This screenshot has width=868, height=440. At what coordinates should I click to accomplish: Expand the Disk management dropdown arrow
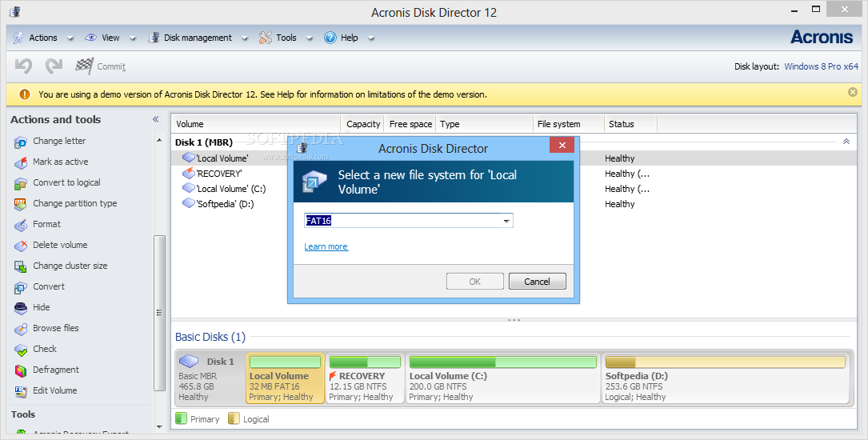click(x=245, y=38)
